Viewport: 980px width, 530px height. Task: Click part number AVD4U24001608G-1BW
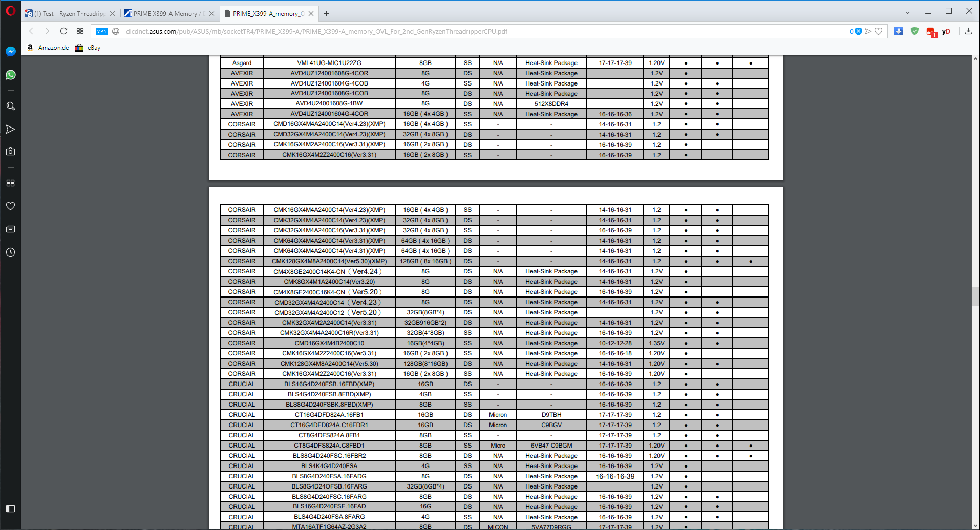(x=329, y=103)
